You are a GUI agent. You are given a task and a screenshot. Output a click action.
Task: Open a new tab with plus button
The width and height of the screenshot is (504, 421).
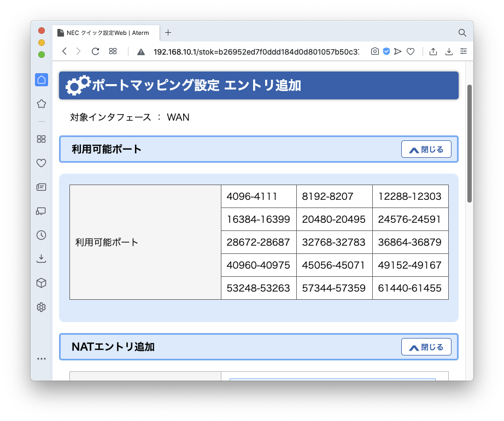pos(168,33)
